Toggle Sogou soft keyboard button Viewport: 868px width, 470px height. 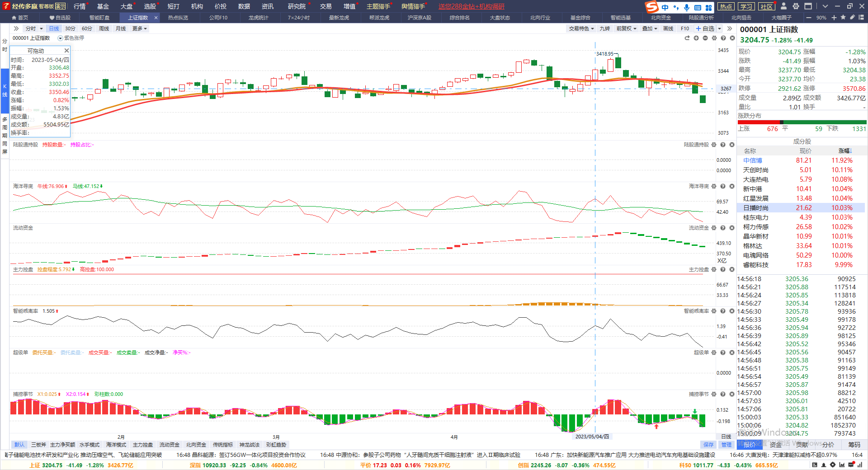[x=698, y=8]
